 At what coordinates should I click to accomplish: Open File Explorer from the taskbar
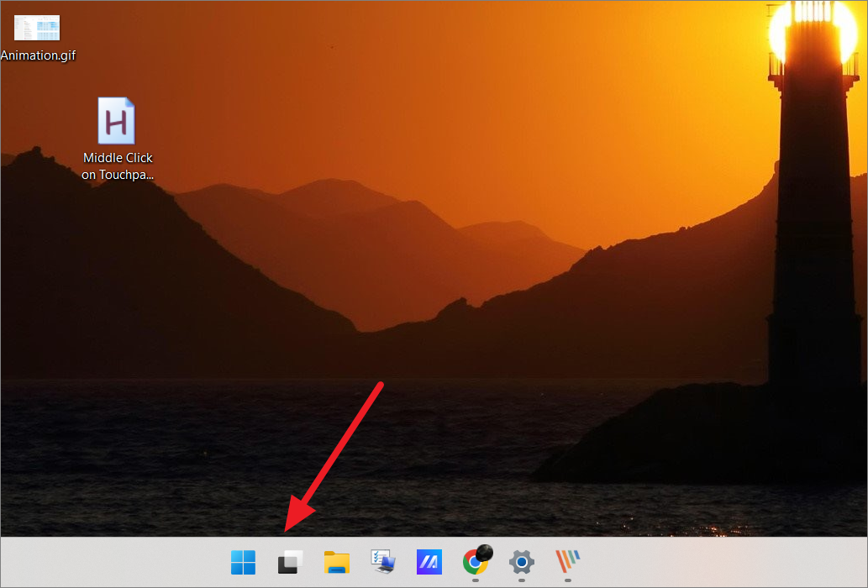click(x=336, y=563)
